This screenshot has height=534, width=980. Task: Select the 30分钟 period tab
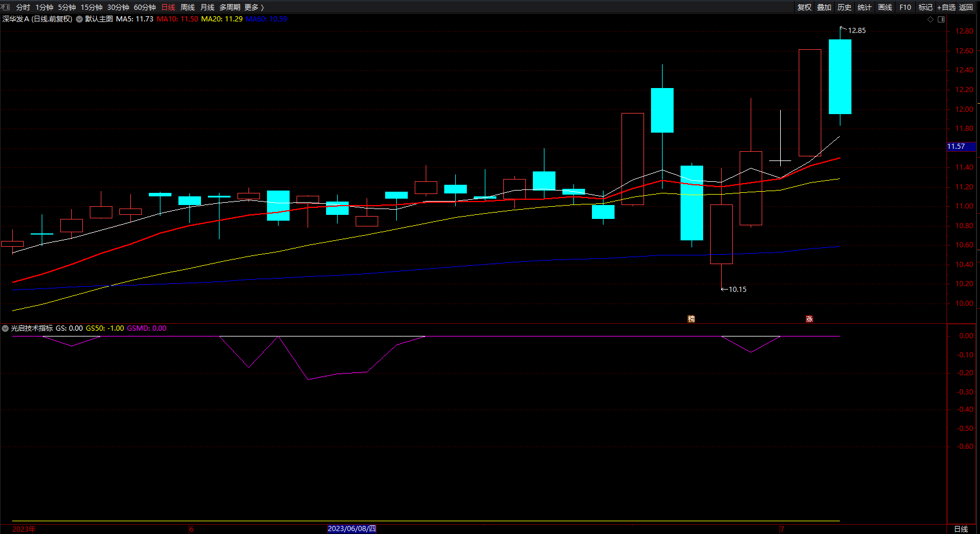(x=118, y=8)
